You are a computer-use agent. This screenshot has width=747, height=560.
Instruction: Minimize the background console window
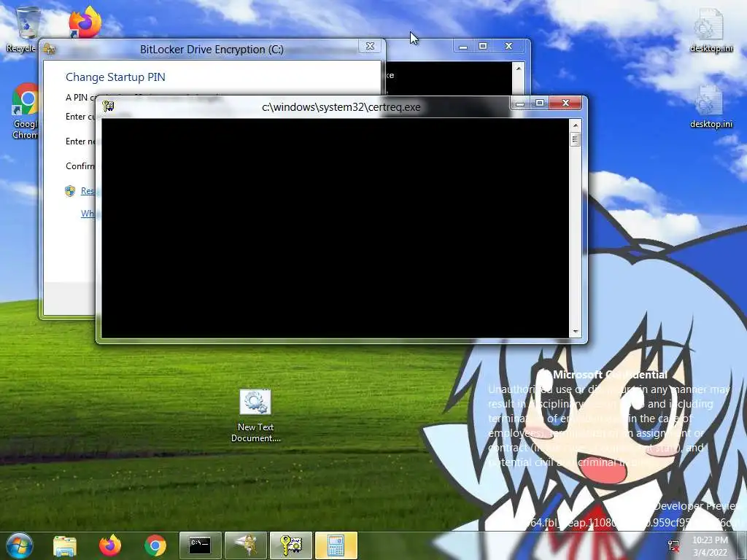click(463, 46)
